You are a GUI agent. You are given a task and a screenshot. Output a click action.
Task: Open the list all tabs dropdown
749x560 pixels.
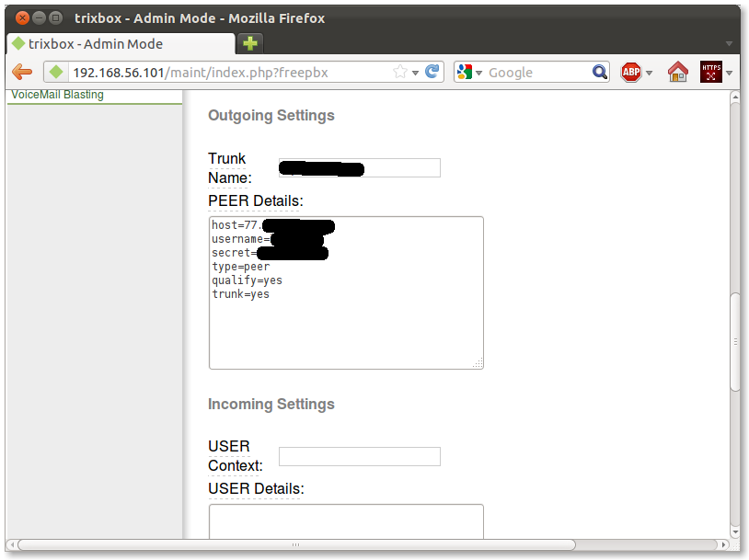(x=729, y=43)
